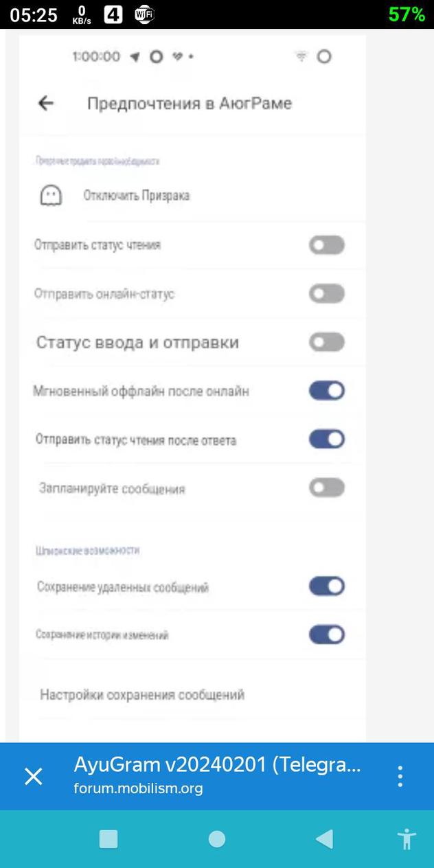
Task: Turn off 'Отправить статус чтения после ответа'
Action: pyautogui.click(x=326, y=439)
